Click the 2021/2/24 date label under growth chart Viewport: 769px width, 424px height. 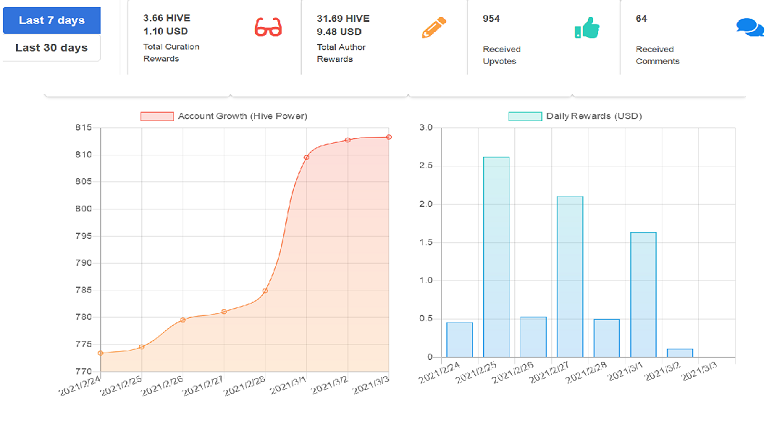click(80, 386)
